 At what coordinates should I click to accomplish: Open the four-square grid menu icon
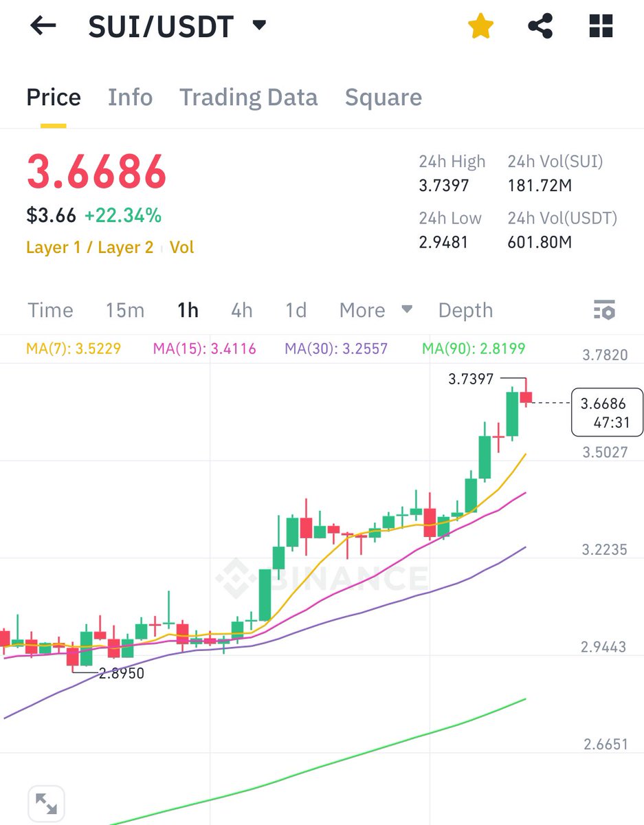[x=601, y=27]
